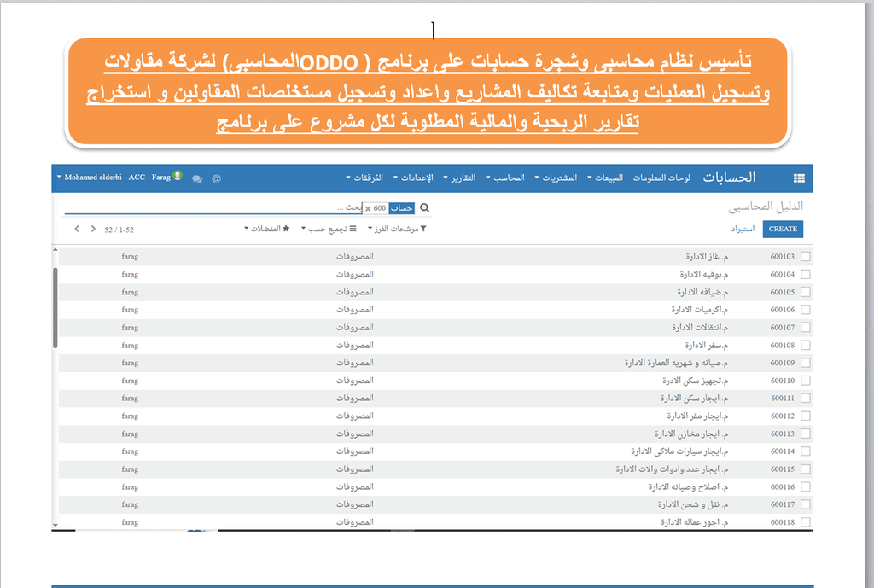Click the scrollbar up arrow

55,250
